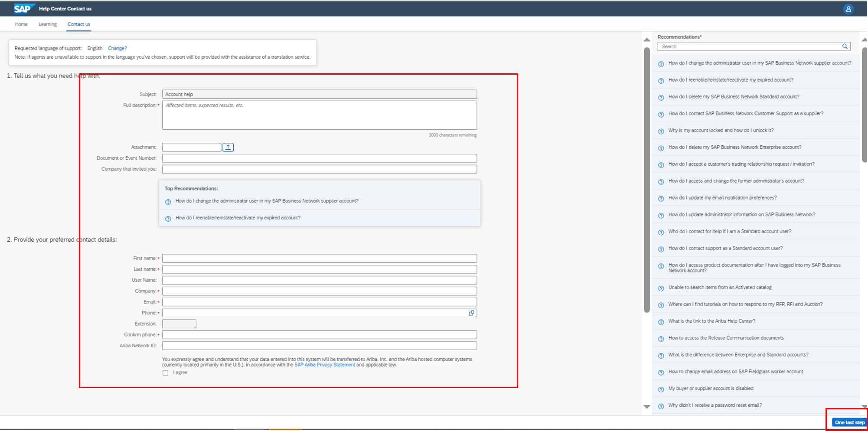868x431 pixels.
Task: Open the SAP Ariba Privacy Statement link
Action: [x=325, y=365]
